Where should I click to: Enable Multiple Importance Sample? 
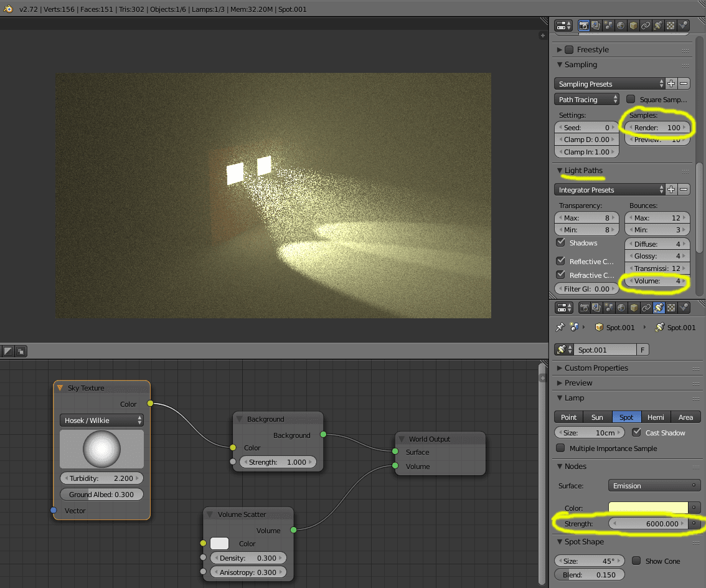click(560, 448)
